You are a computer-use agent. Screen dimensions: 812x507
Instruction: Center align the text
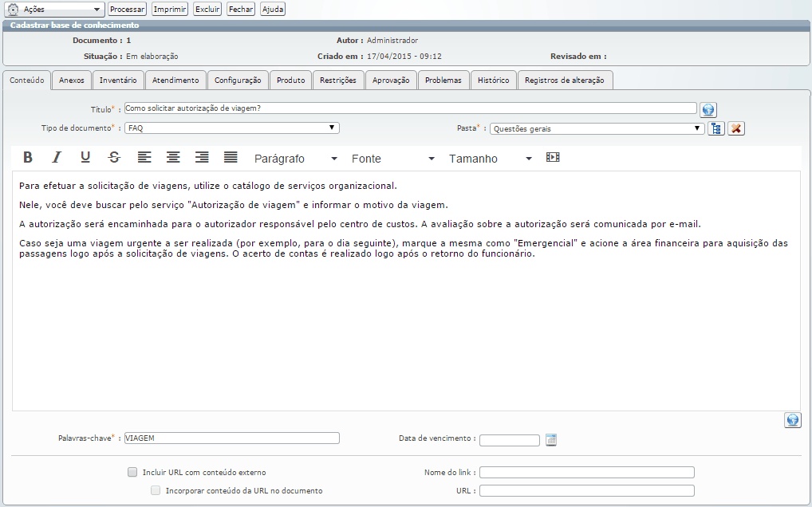click(173, 157)
